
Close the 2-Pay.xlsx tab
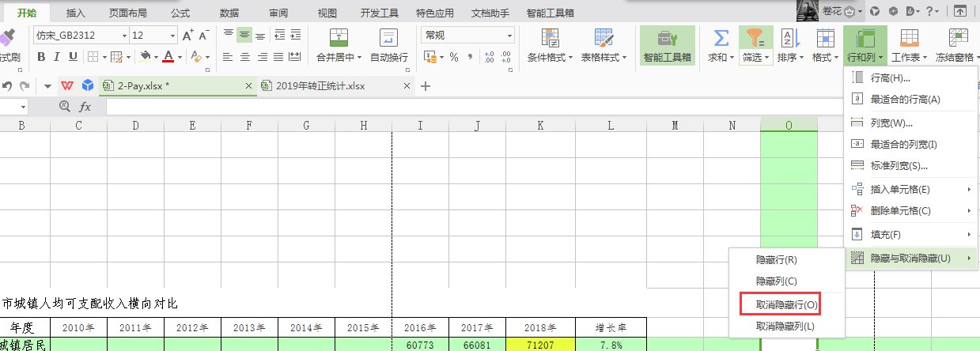point(249,86)
